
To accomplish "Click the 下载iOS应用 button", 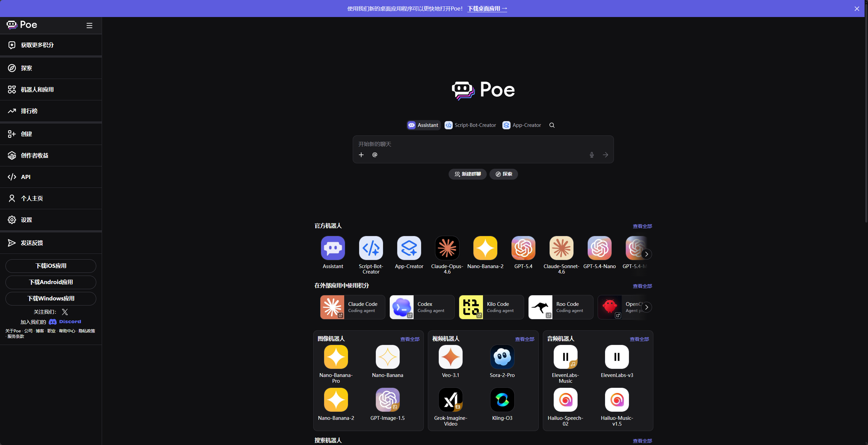I will (x=51, y=266).
